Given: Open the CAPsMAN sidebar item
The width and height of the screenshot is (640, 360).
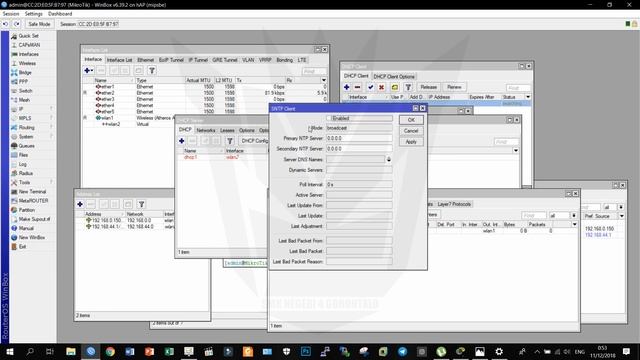Looking at the screenshot, I should pos(29,45).
